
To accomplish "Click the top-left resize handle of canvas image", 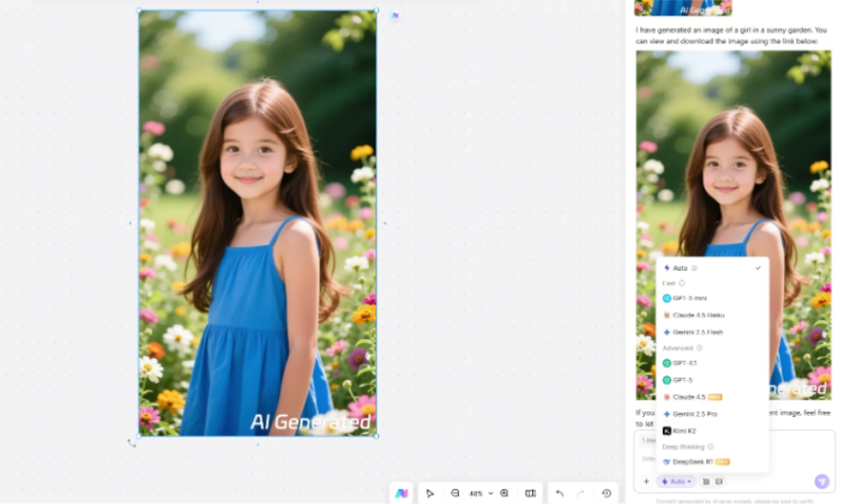I will pyautogui.click(x=139, y=10).
